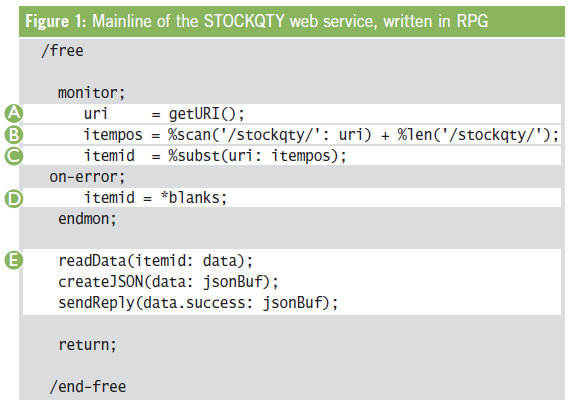Click the %subst(uri: itempos) expression
Screen dimensions: 572x406
[x=257, y=156]
